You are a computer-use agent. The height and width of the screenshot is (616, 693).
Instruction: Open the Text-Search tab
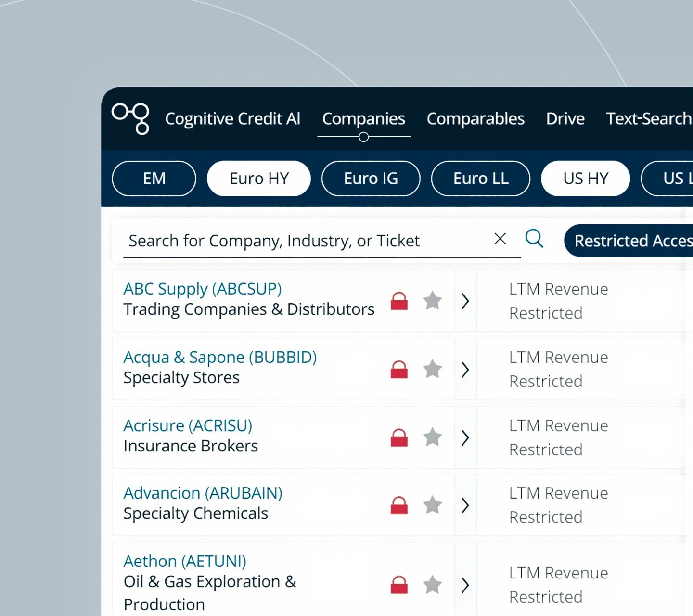coord(649,119)
